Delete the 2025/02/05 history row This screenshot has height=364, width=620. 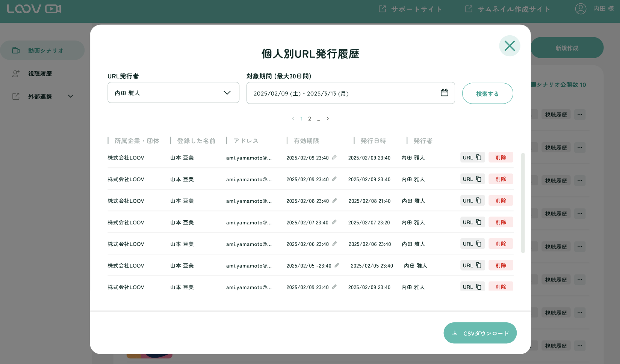click(501, 265)
